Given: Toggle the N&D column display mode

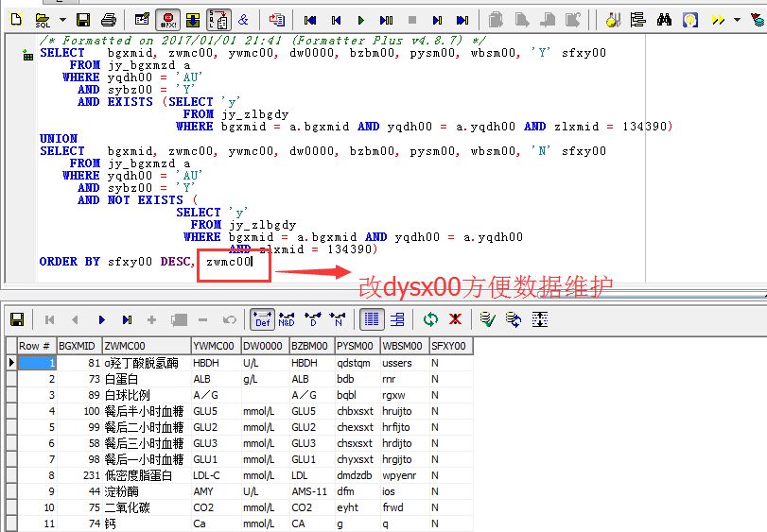Looking at the screenshot, I should click(287, 320).
